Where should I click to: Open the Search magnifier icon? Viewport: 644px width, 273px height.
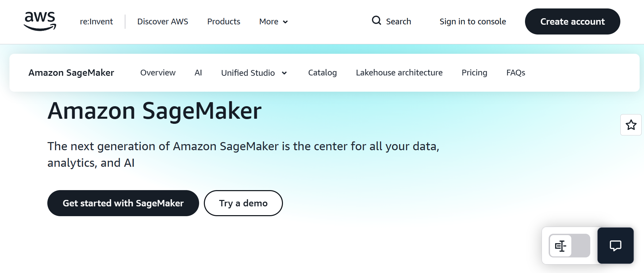[x=376, y=21]
